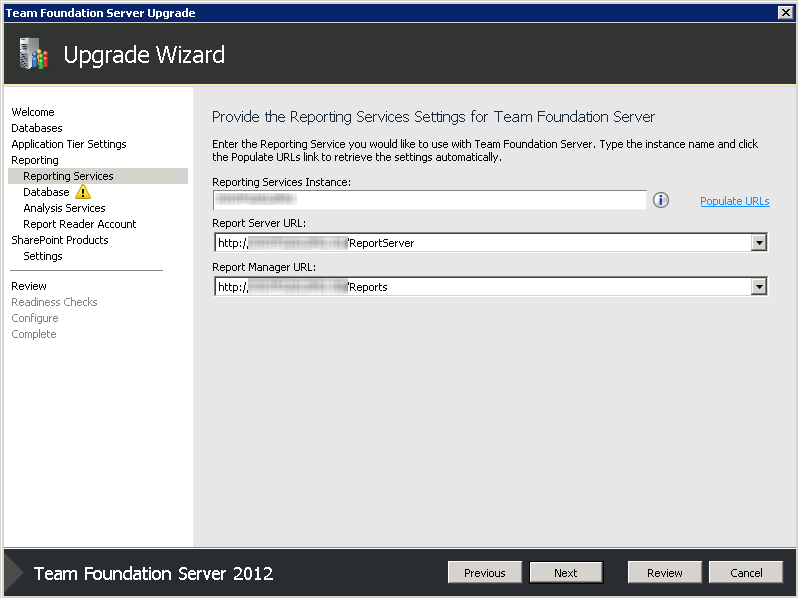Close the Team Foundation Server Upgrade window
Image resolution: width=798 pixels, height=598 pixels.
[x=786, y=13]
